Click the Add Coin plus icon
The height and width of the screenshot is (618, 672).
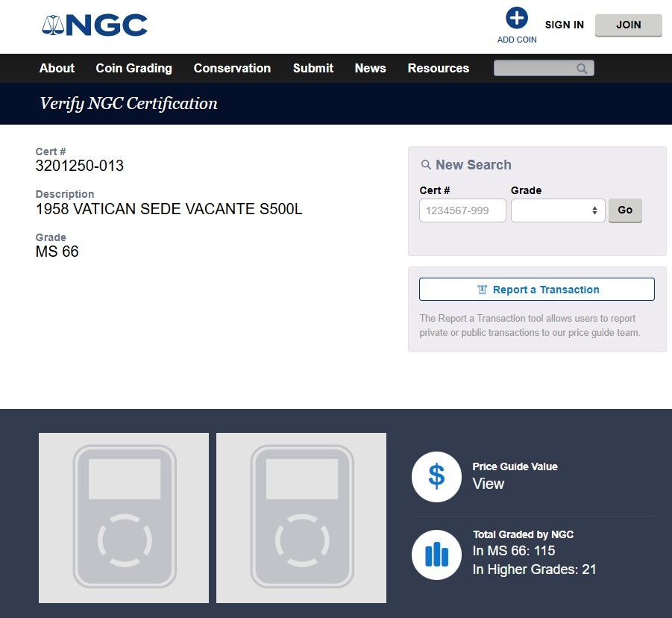[x=516, y=18]
